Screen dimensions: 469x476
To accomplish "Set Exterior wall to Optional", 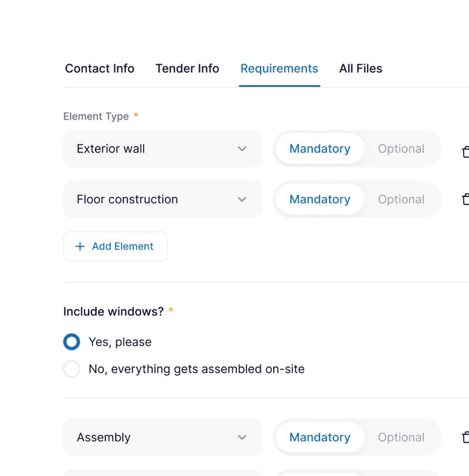I will click(x=401, y=149).
